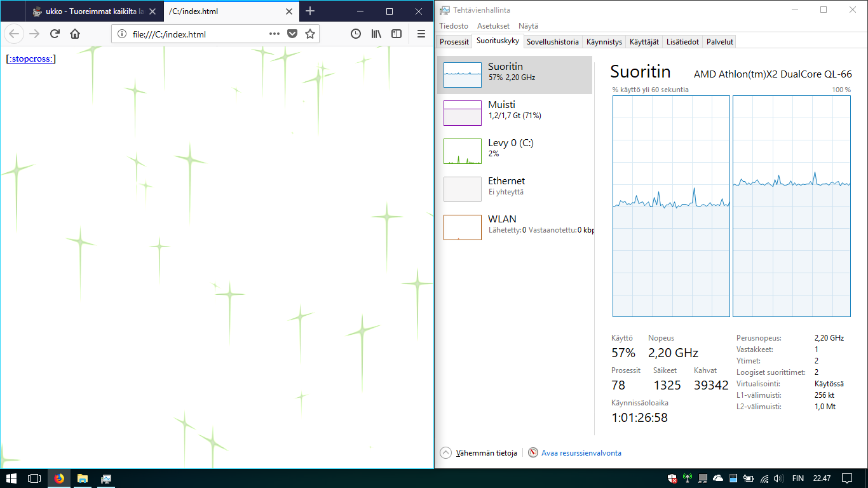Open the Tiedosto menu
Image resolution: width=868 pixels, height=488 pixels.
(454, 26)
